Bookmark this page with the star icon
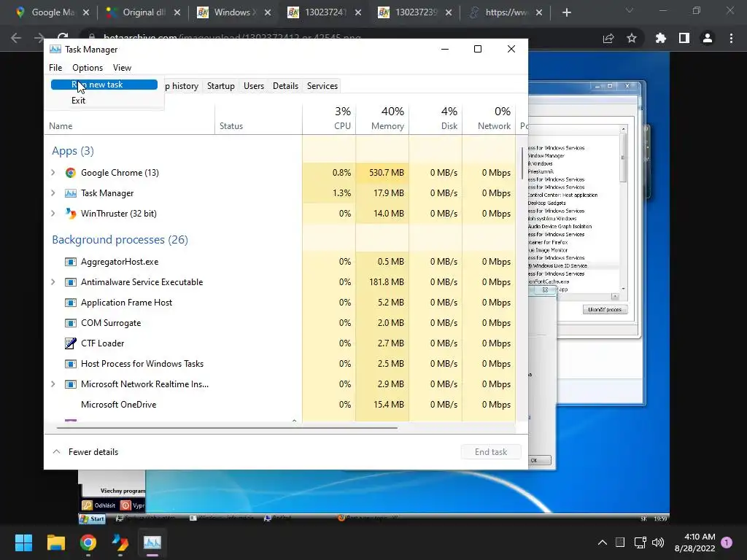The height and width of the screenshot is (560, 747). 632,38
